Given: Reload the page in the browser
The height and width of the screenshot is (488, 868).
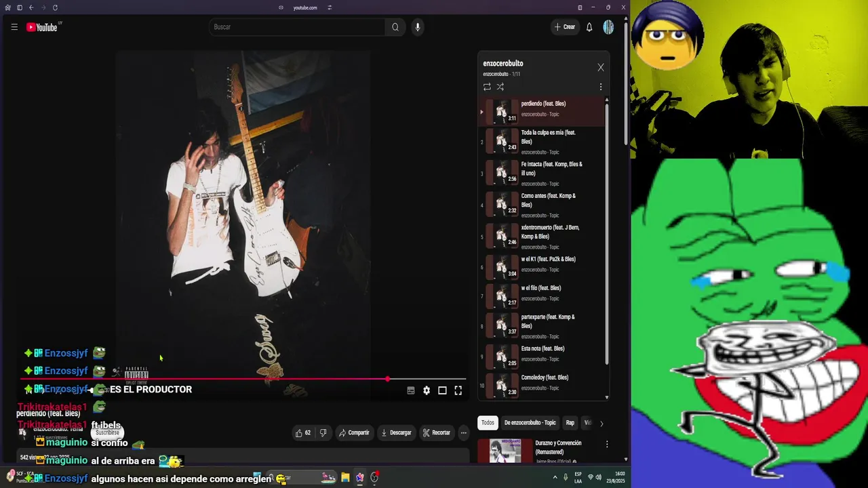Looking at the screenshot, I should click(x=55, y=7).
